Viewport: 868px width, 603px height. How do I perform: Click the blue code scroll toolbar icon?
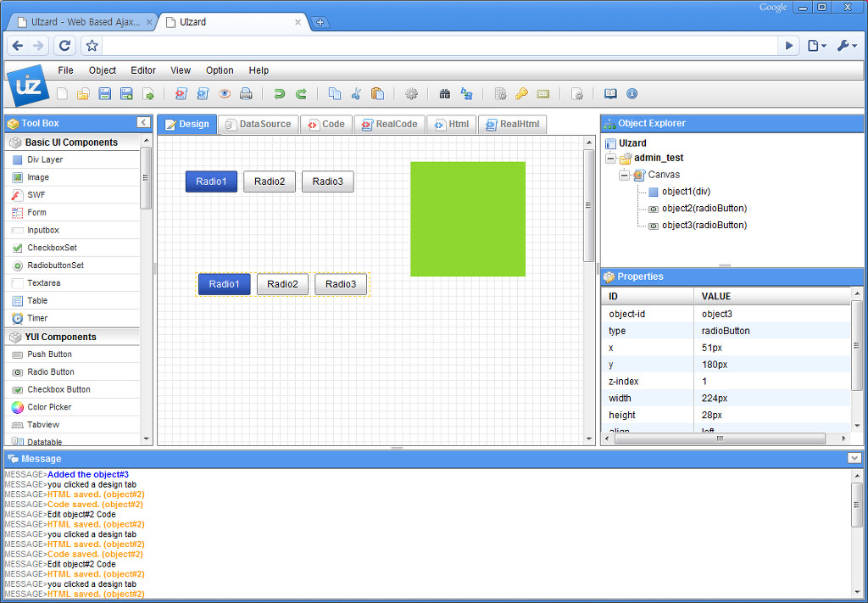[x=203, y=94]
